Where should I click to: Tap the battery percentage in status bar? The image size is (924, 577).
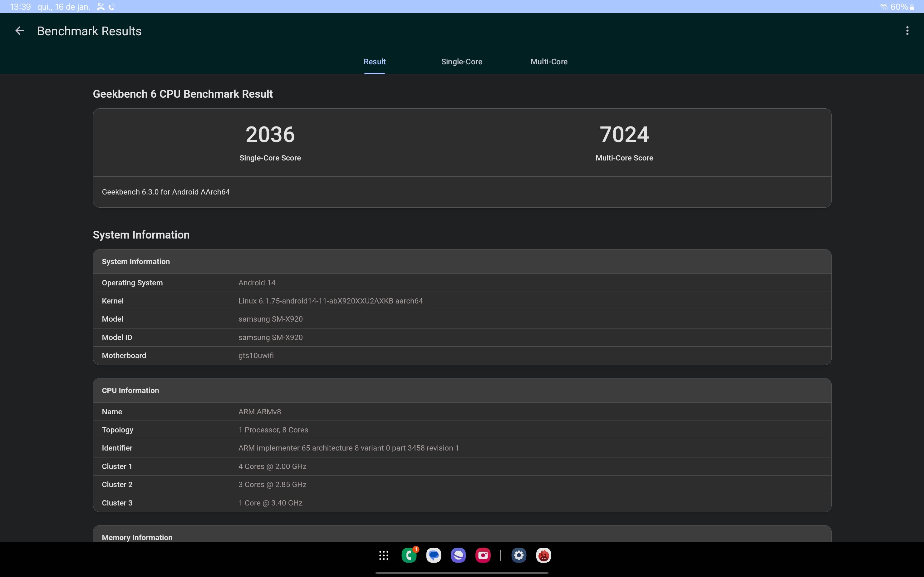pyautogui.click(x=899, y=7)
